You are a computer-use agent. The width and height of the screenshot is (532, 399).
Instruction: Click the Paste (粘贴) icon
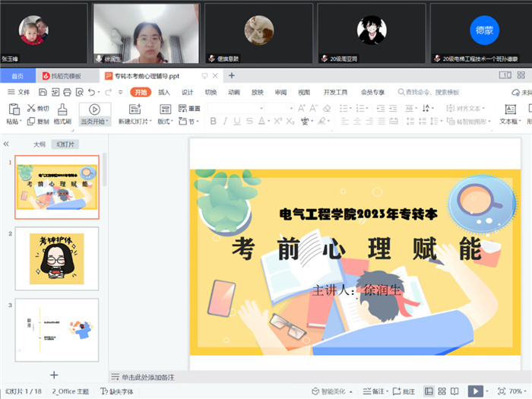point(14,109)
